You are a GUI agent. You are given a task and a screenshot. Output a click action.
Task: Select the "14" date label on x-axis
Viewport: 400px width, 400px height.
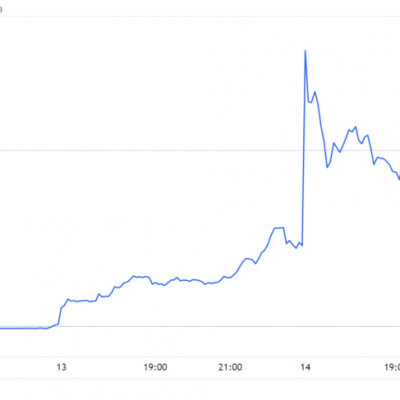tap(305, 367)
